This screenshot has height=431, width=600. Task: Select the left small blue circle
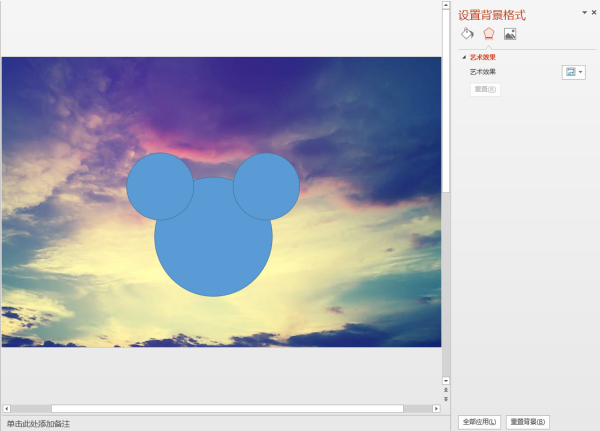[x=160, y=186]
